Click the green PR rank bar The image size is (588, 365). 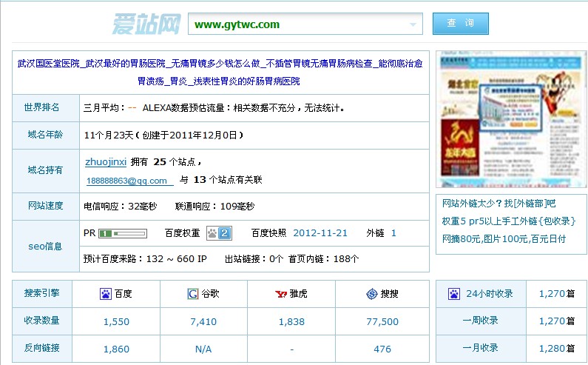click(124, 233)
